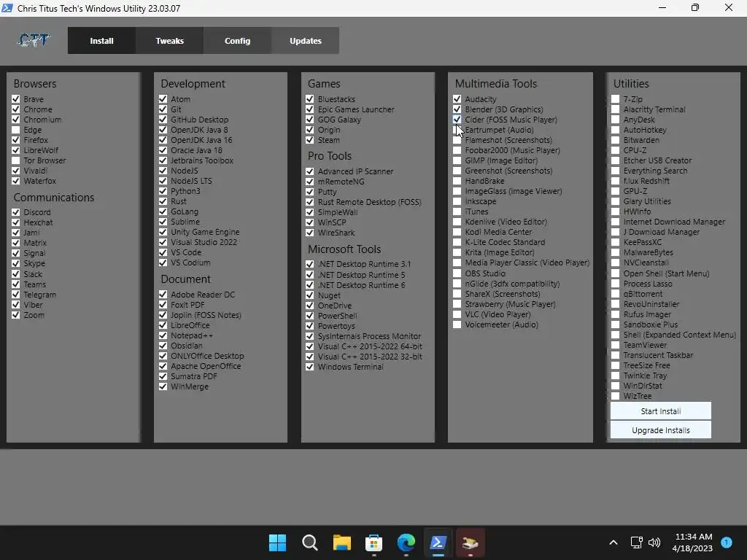Click the Utilities section heading

pyautogui.click(x=631, y=83)
